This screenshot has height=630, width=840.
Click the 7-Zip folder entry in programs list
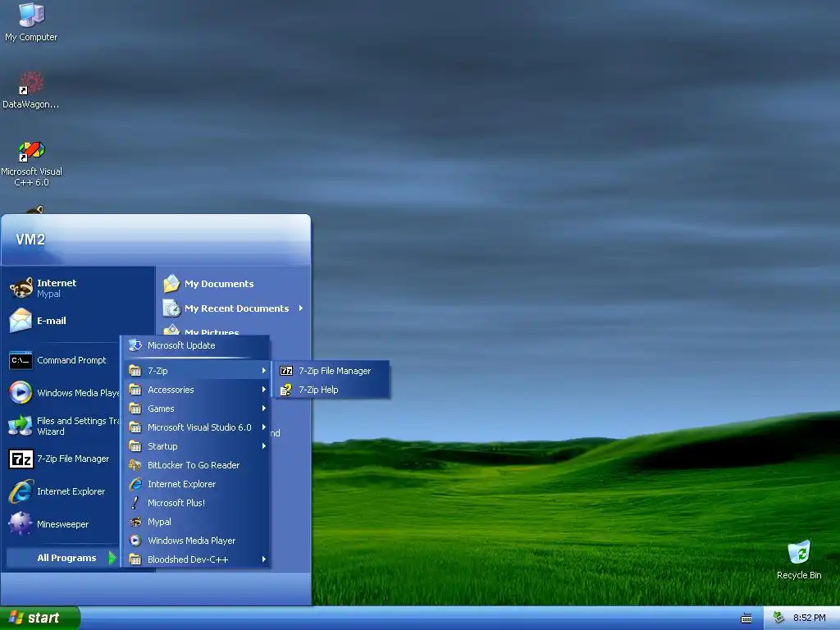click(x=197, y=370)
